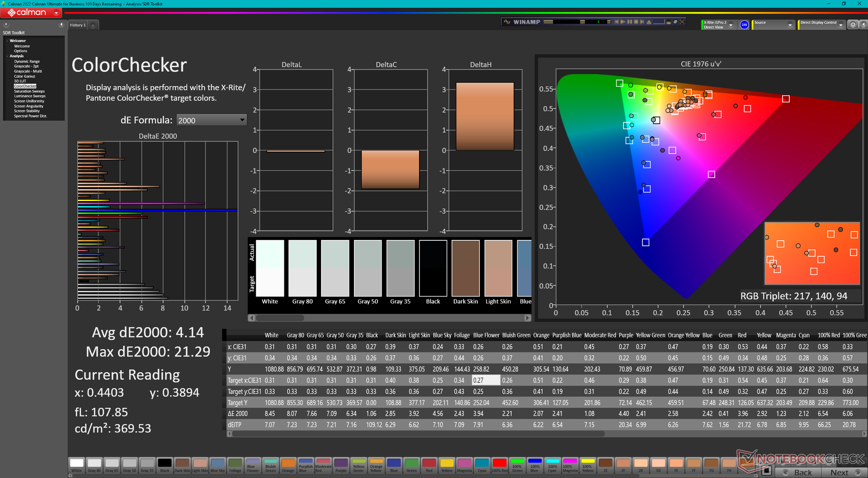Select the 100% Cyan patch button
The image size is (868, 478).
[552, 465]
